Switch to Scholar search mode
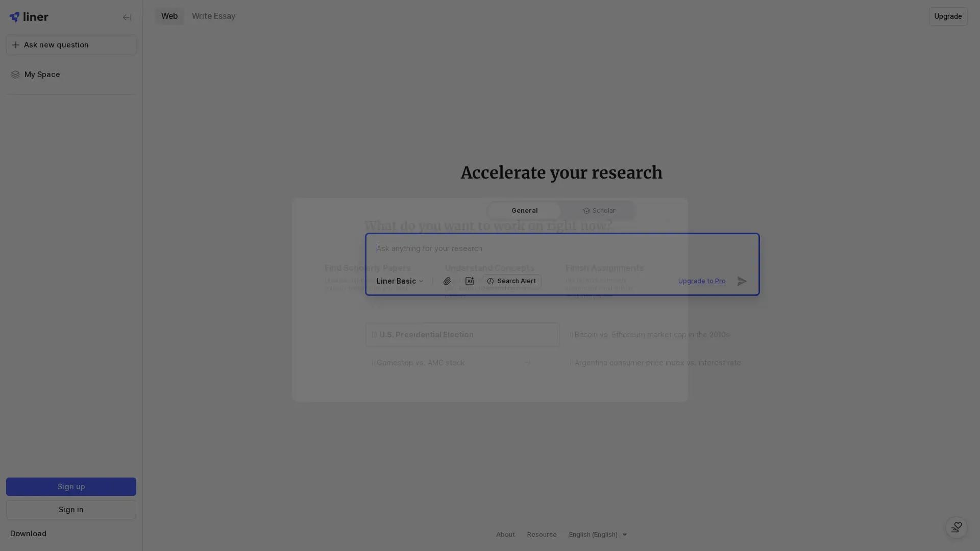The width and height of the screenshot is (980, 551). click(598, 210)
